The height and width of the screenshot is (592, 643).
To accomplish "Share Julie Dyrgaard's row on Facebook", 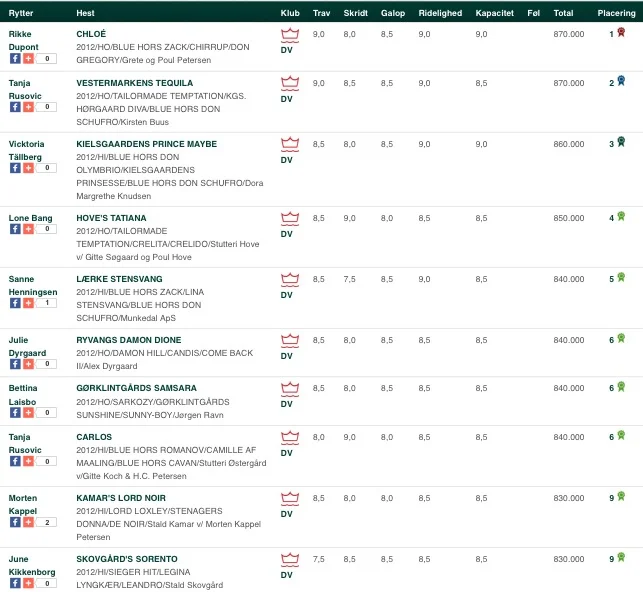I will [15, 364].
